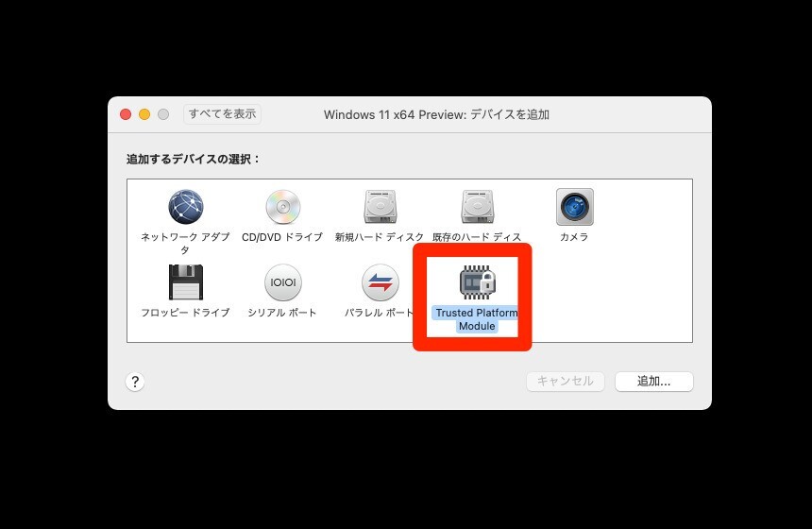Select the new hard disk icon
Screen dimensions: 812x529
pos(380,207)
